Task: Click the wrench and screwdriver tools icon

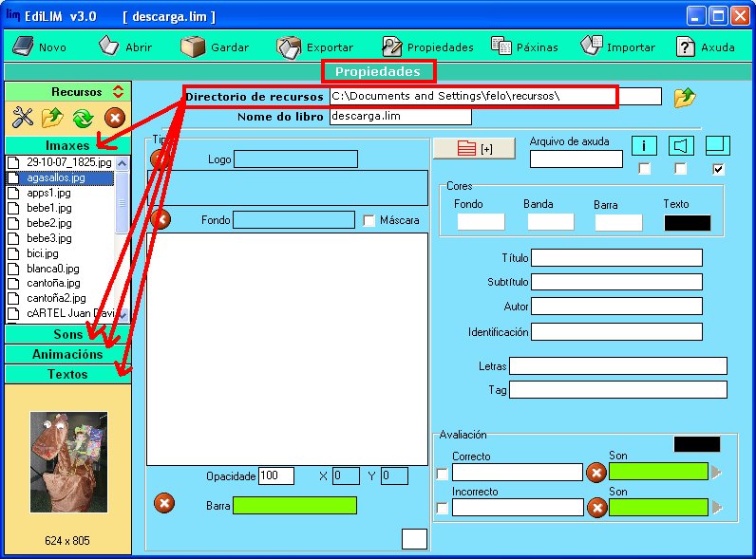Action: click(x=23, y=118)
